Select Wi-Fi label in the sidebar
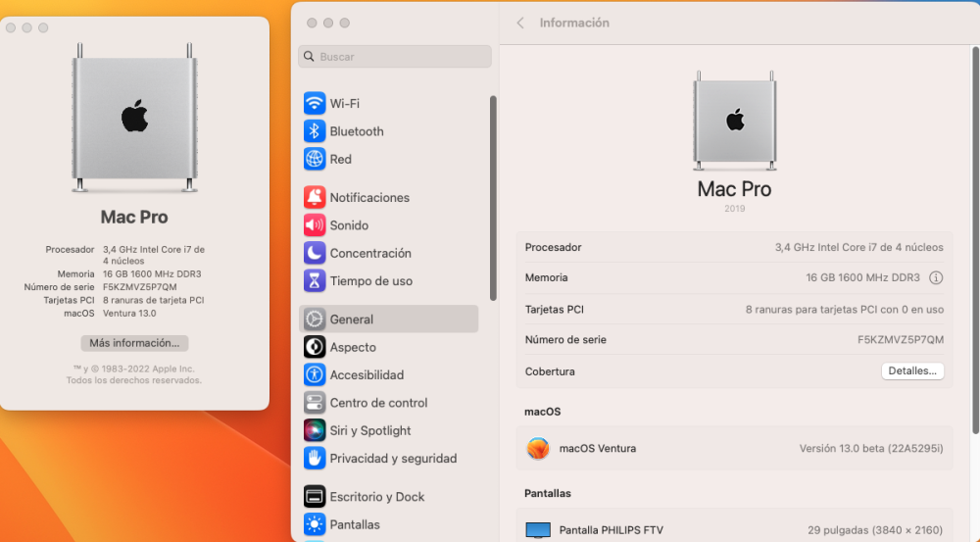Screen dimensions: 980x542 click(x=344, y=104)
